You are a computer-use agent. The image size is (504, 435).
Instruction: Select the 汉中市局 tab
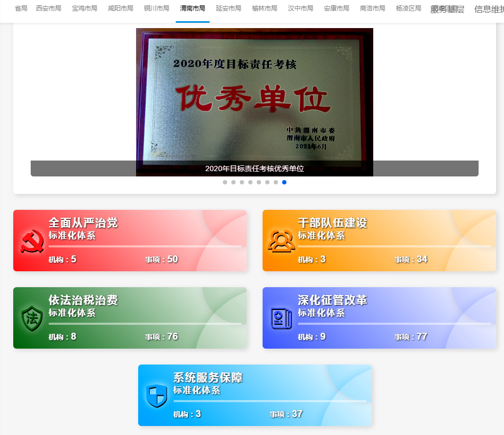301,8
